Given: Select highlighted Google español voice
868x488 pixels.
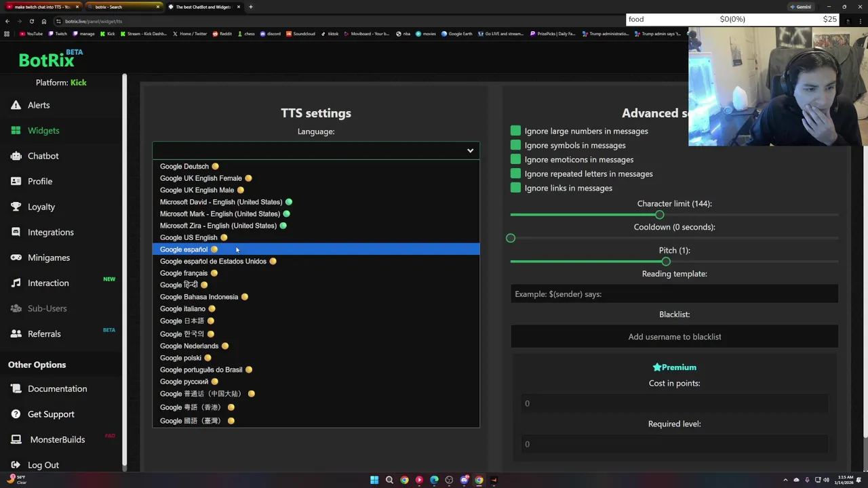Looking at the screenshot, I should 316,249.
